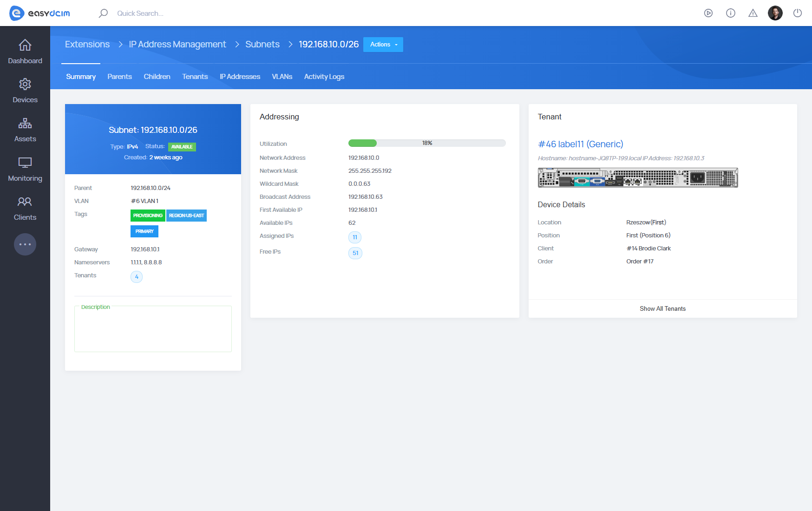Click the power logout icon

(798, 13)
